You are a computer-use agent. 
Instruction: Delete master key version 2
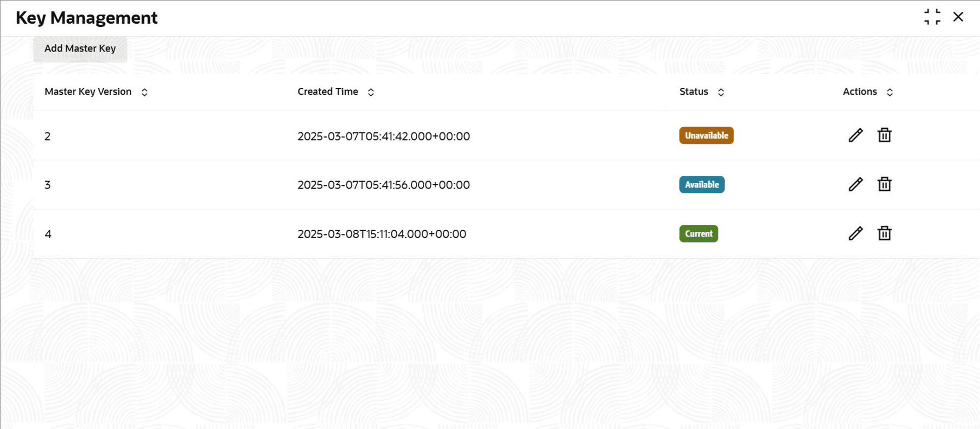coord(884,135)
